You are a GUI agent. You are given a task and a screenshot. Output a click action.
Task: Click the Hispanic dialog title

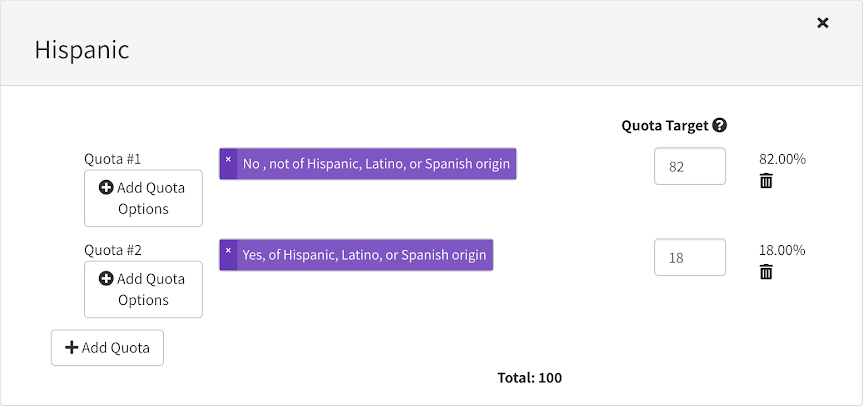click(82, 50)
